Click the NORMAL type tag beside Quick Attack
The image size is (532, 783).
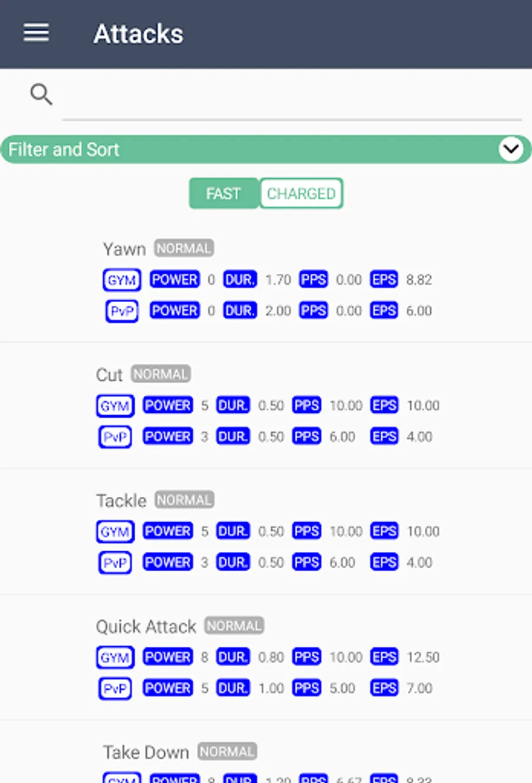(x=234, y=626)
